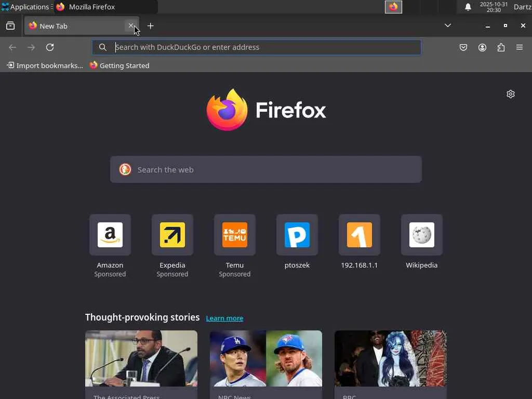Maximize the Firefox window
Image resolution: width=532 pixels, height=399 pixels.
click(x=505, y=25)
